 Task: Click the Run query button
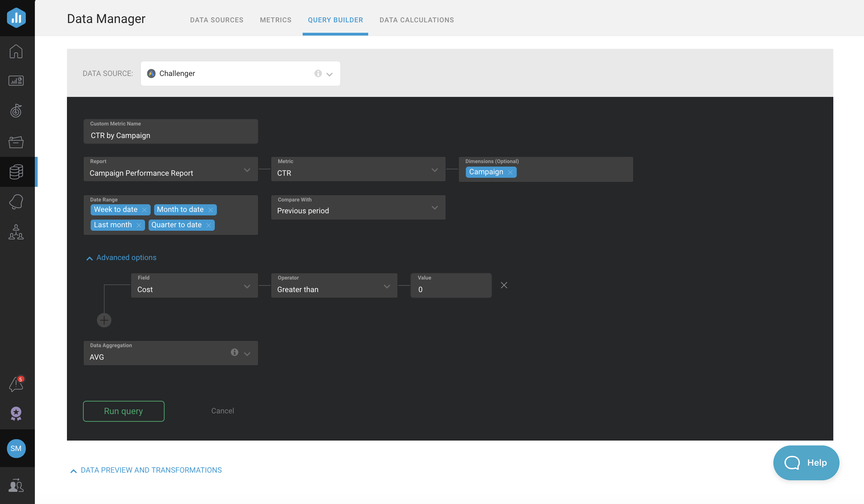(x=123, y=411)
